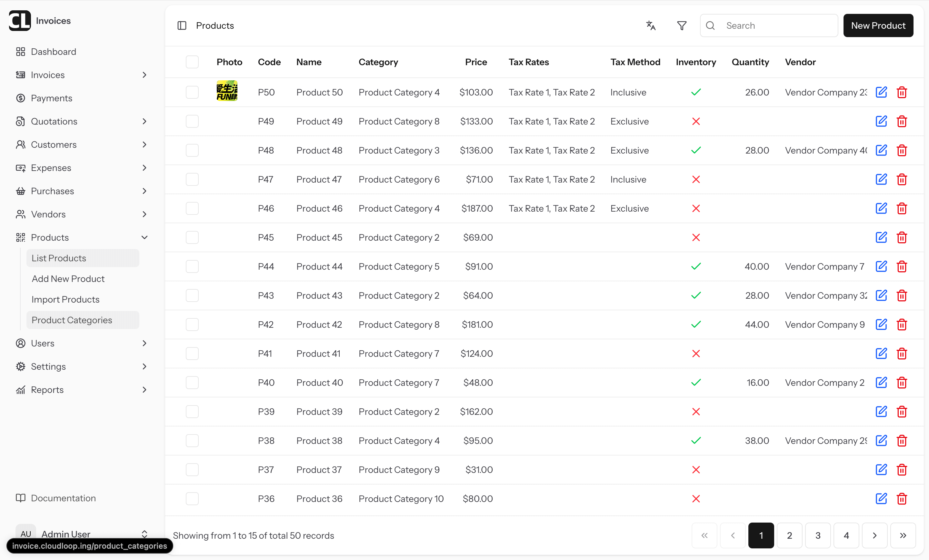
Task: Edit Product 36 with pencil icon
Action: [881, 498]
